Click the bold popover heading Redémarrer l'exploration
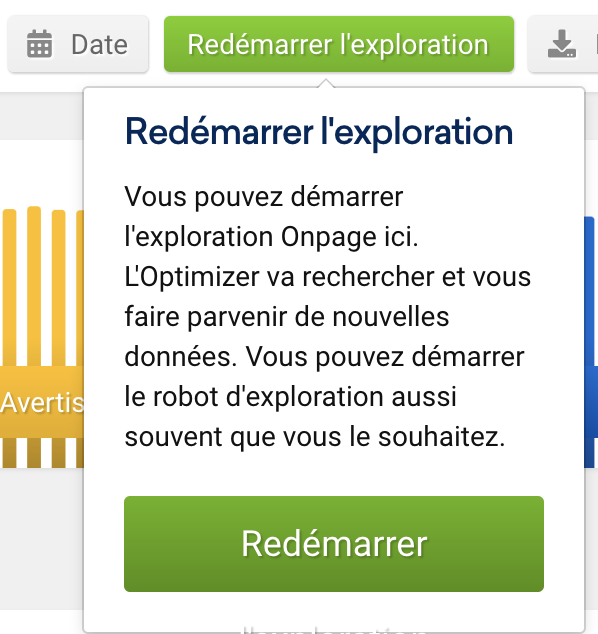Image resolution: width=598 pixels, height=634 pixels. [319, 132]
